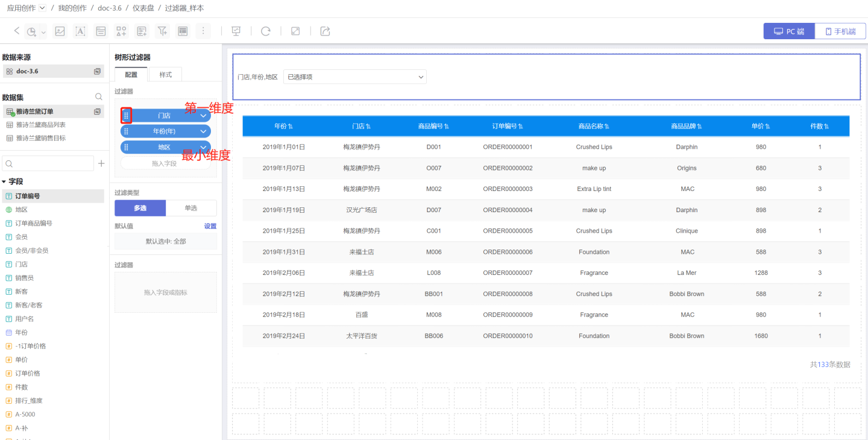Screen dimensions: 868x440
Task: Click the add image icon in toolbar
Action: 60,31
